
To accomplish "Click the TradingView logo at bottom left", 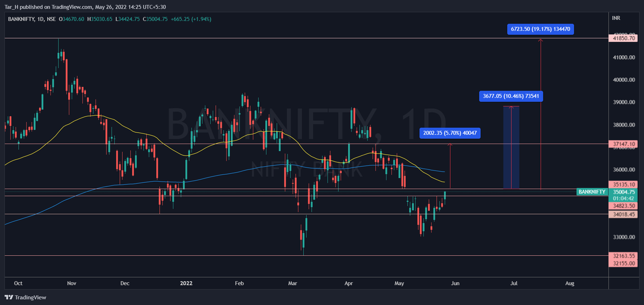I will (25, 297).
